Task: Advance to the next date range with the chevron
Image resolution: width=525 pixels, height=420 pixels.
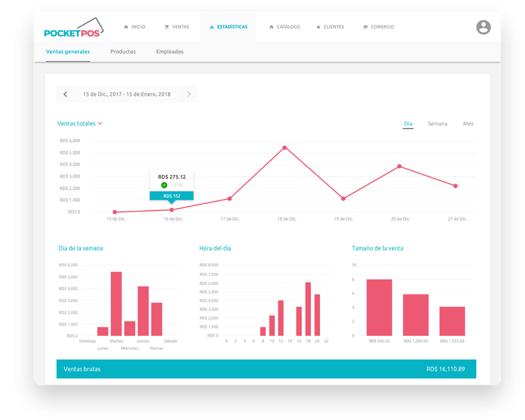Action: point(188,94)
